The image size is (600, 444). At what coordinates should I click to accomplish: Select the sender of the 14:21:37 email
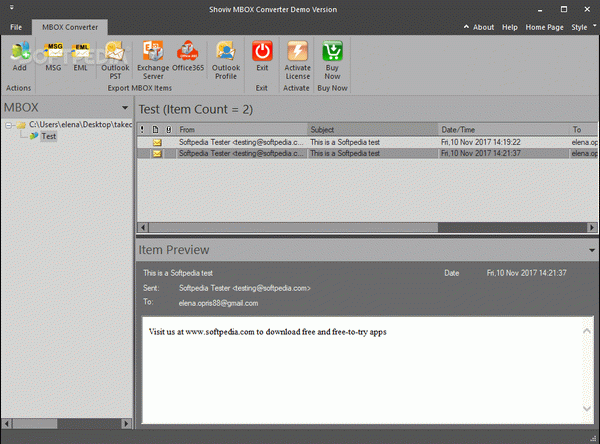click(241, 153)
